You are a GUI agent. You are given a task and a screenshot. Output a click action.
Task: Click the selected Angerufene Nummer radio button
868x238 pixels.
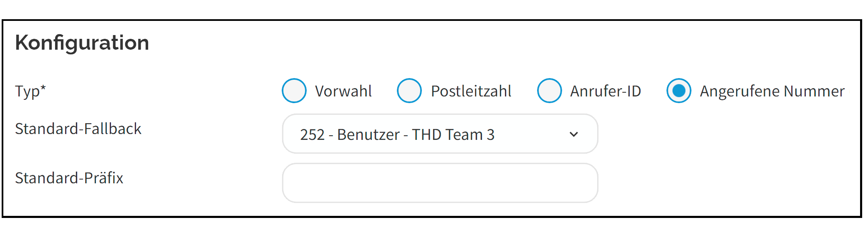679,91
